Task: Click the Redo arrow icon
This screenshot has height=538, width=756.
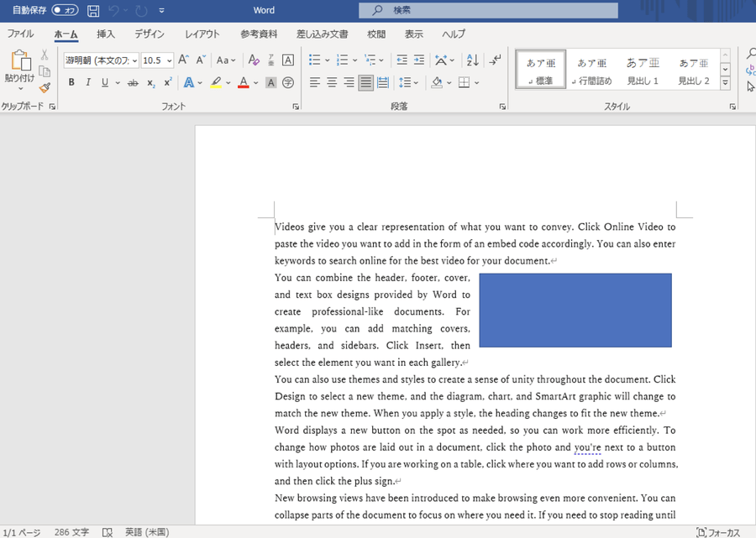Action: tap(141, 11)
